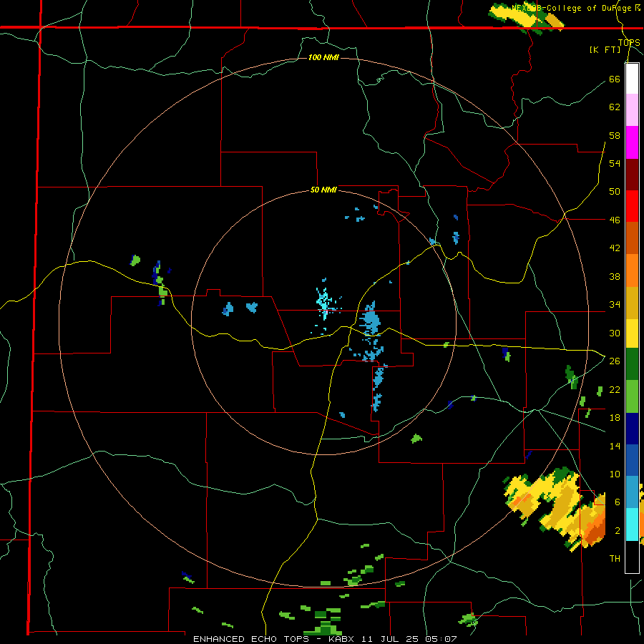Click the 'TOPS' legend heading

pyautogui.click(x=629, y=43)
